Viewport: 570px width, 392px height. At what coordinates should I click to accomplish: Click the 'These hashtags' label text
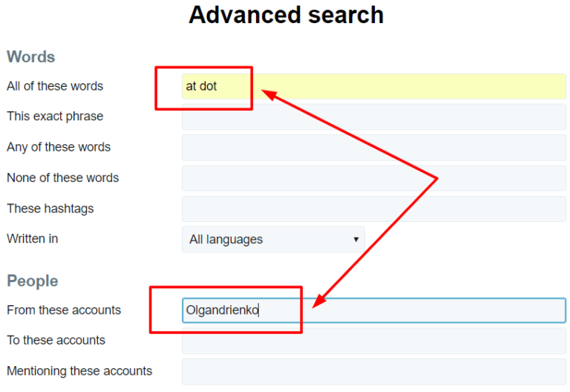(50, 209)
